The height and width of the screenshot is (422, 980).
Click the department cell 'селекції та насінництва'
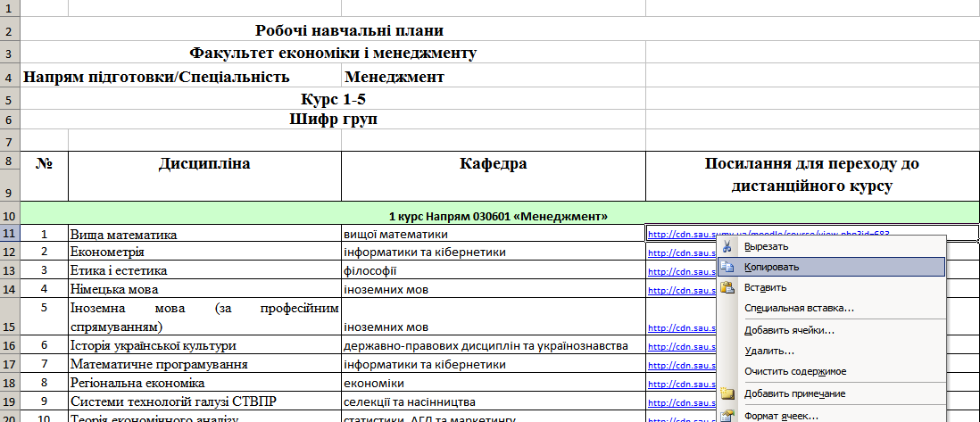click(x=494, y=402)
